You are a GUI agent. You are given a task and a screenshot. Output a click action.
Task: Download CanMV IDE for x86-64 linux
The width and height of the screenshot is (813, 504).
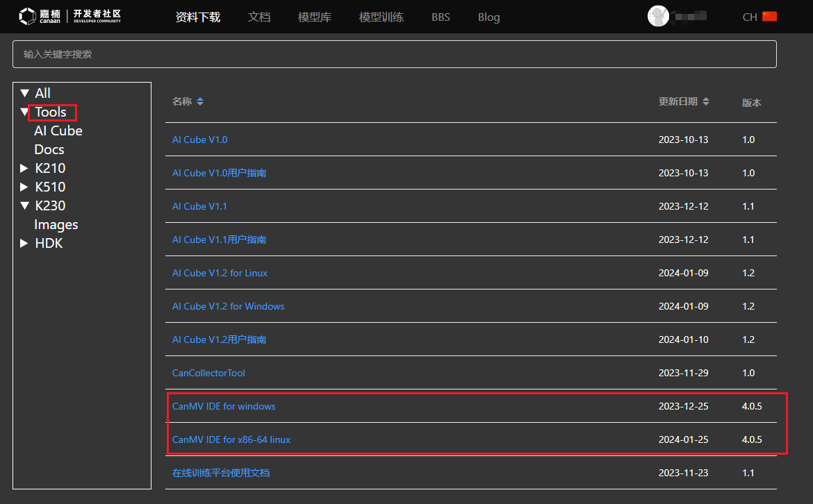click(231, 439)
